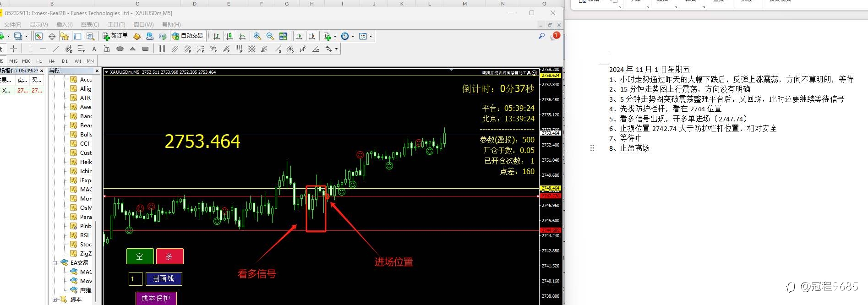Open the New Order (新订单) dialog
The image size is (868, 305).
point(115,36)
